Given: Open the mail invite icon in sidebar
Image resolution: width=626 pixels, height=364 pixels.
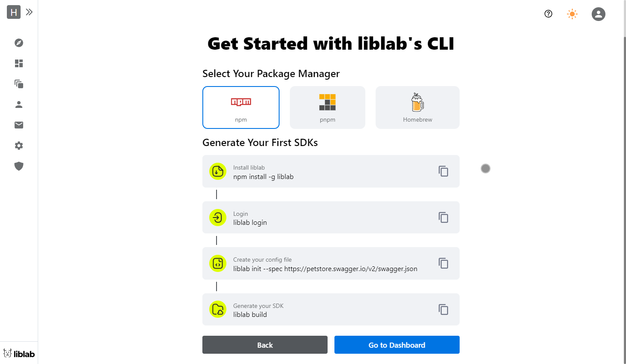Looking at the screenshot, I should (19, 125).
